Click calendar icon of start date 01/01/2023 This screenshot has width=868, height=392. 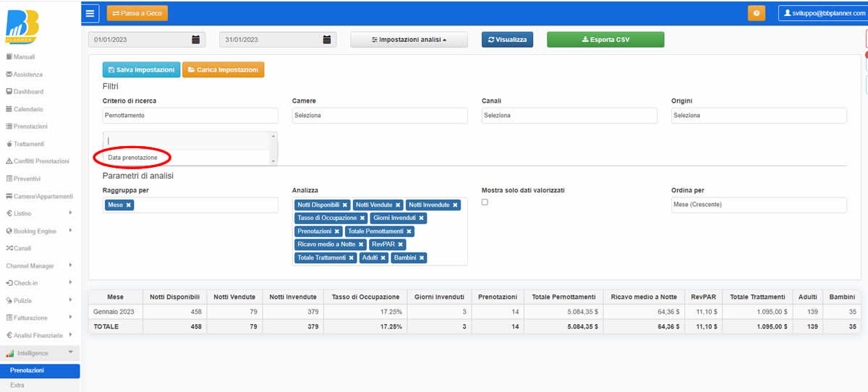tap(195, 40)
